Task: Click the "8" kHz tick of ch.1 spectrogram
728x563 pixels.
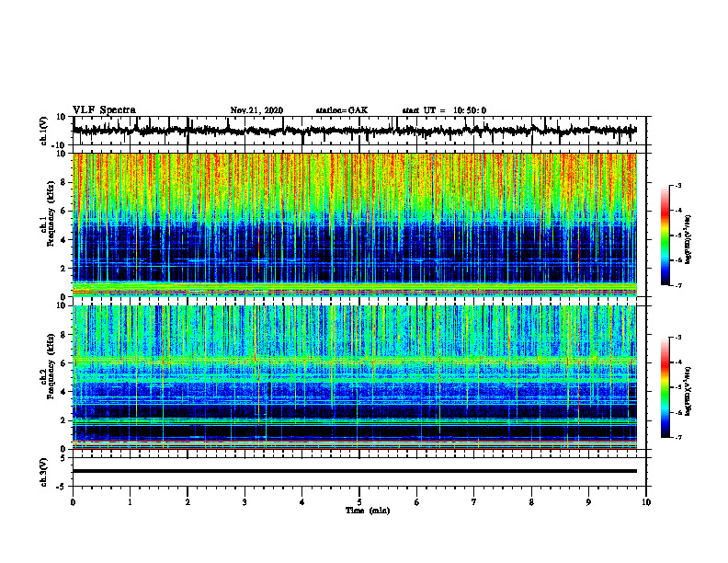Action: click(x=63, y=182)
